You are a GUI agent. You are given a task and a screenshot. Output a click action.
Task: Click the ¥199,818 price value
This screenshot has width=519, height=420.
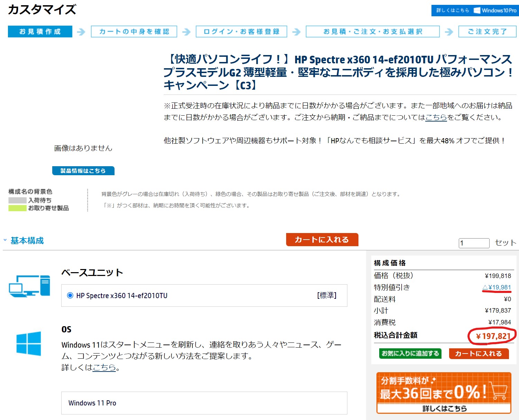pyautogui.click(x=498, y=276)
